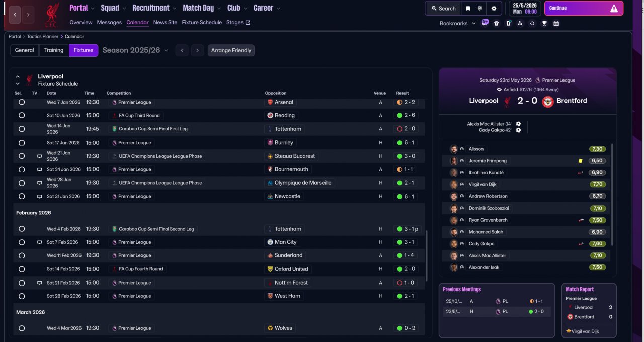
Task: Open the 25/10 away previous meeting row
Action: 496,301
